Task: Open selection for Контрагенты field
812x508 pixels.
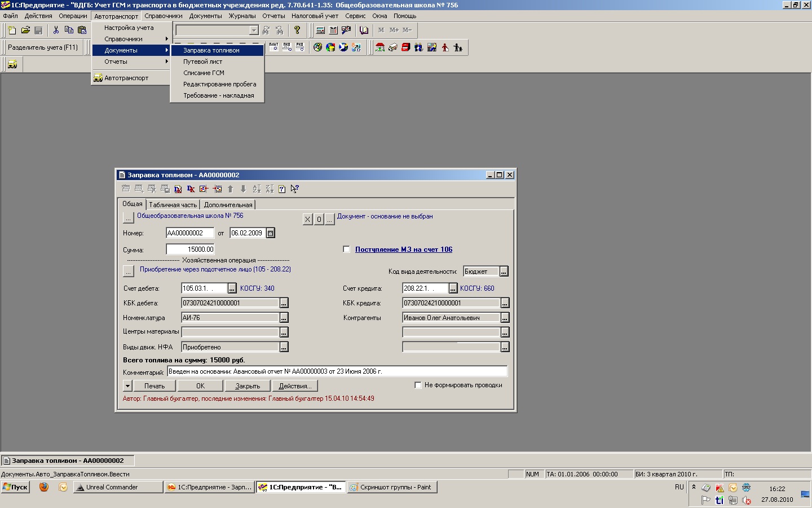Action: pos(505,318)
